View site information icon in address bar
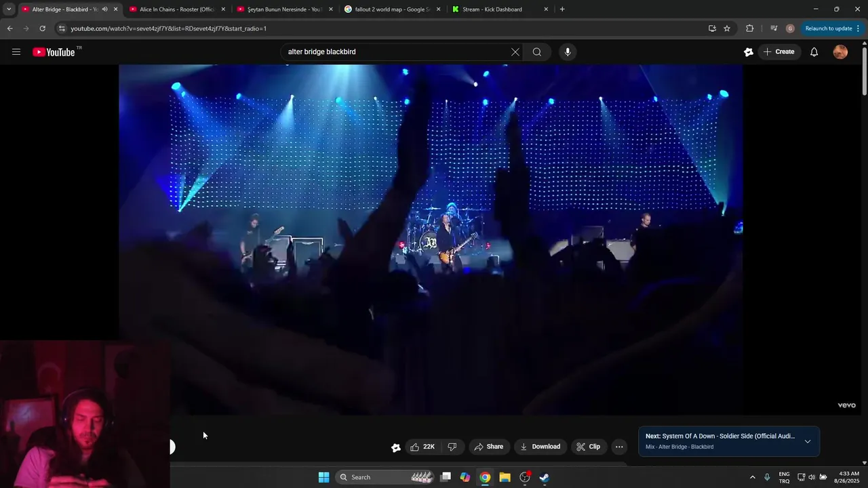This screenshot has width=868, height=488. click(62, 28)
